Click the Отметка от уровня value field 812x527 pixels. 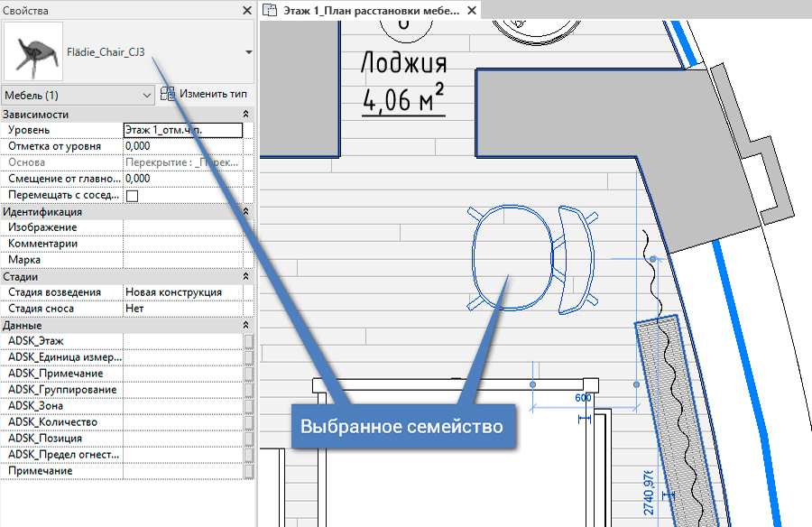[x=183, y=146]
